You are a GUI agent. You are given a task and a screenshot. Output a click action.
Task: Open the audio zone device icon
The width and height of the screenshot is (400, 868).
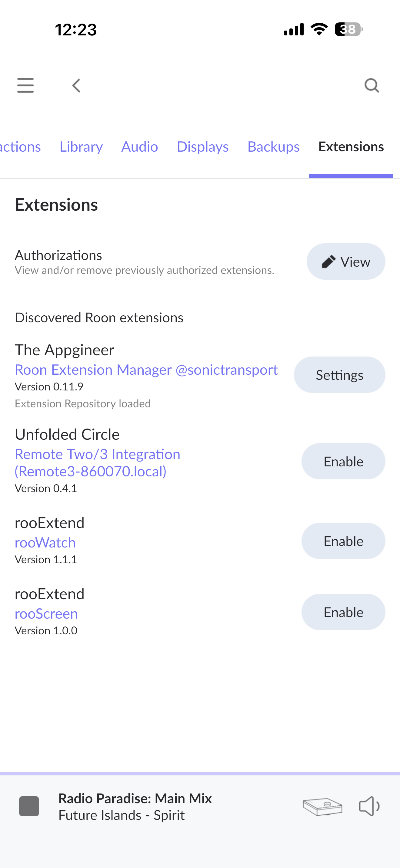coord(322,807)
